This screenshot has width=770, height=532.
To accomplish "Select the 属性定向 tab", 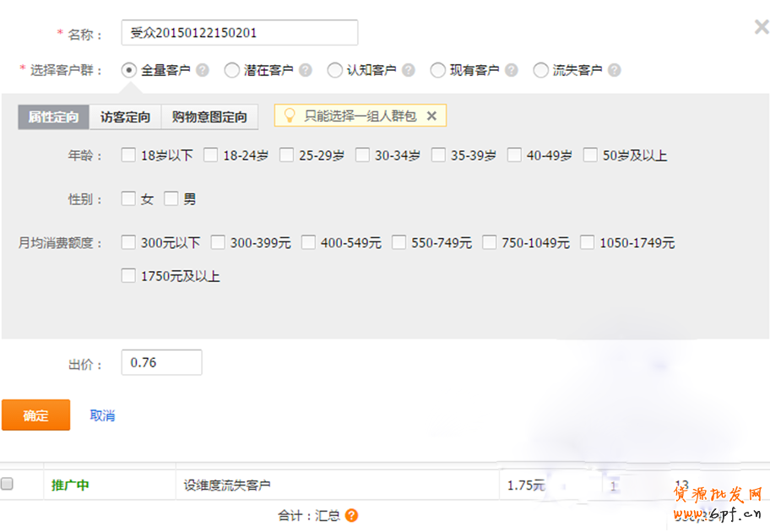I will click(x=53, y=117).
